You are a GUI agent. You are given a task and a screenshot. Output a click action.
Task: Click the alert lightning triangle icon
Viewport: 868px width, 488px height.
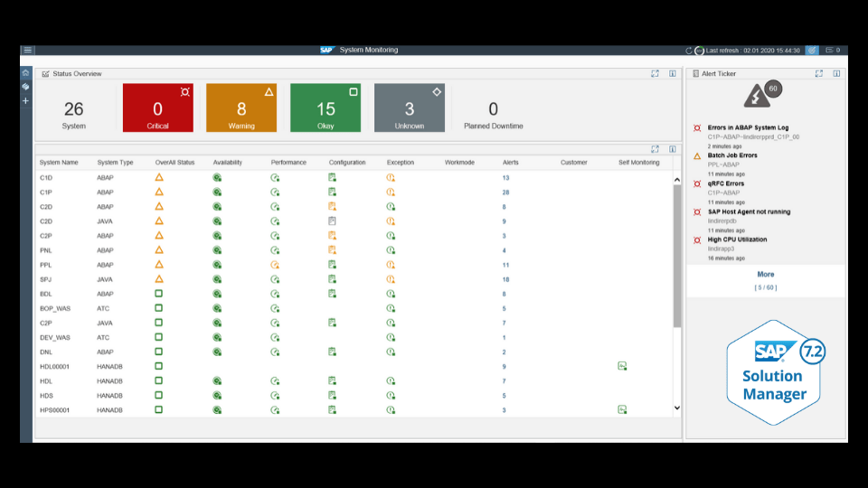[x=756, y=97]
